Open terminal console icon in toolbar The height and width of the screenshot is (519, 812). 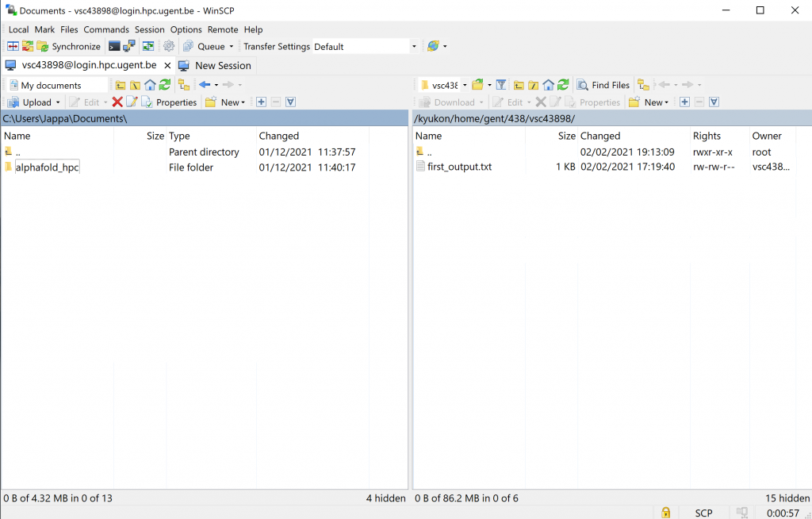115,47
